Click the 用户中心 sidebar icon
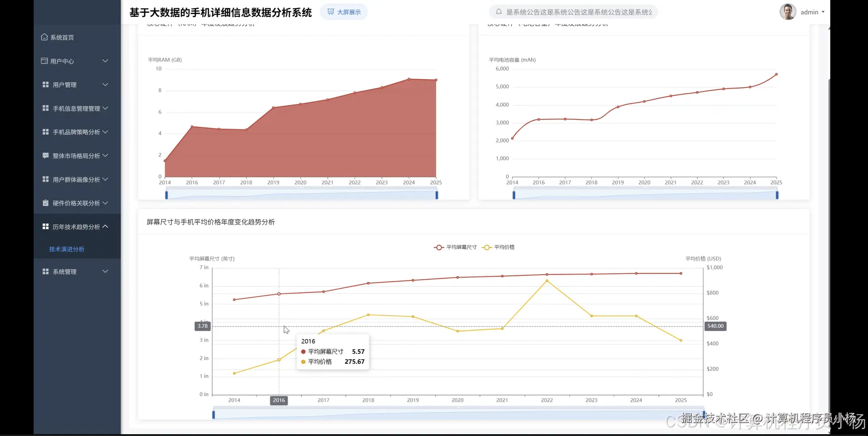868x436 pixels. (x=44, y=61)
